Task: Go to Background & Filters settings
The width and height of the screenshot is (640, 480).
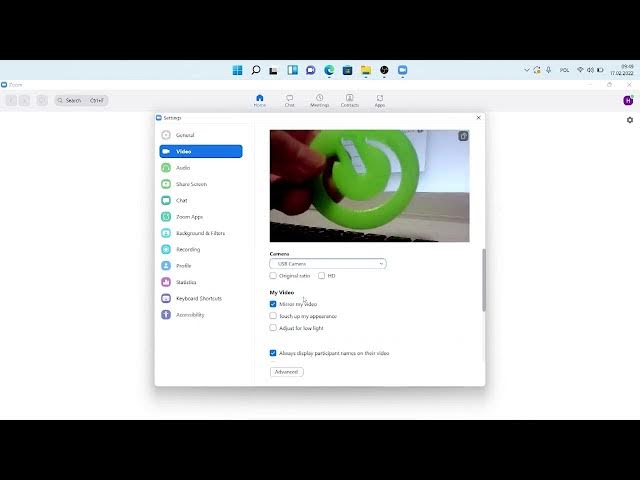Action: tap(200, 233)
